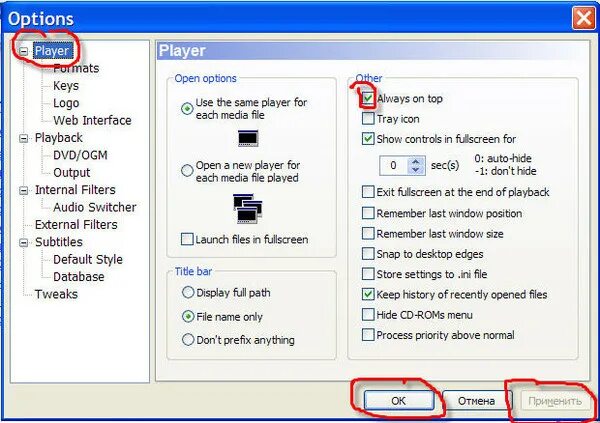Open the Default Style options page
Viewport: 600px width, 423px height.
[x=88, y=260]
